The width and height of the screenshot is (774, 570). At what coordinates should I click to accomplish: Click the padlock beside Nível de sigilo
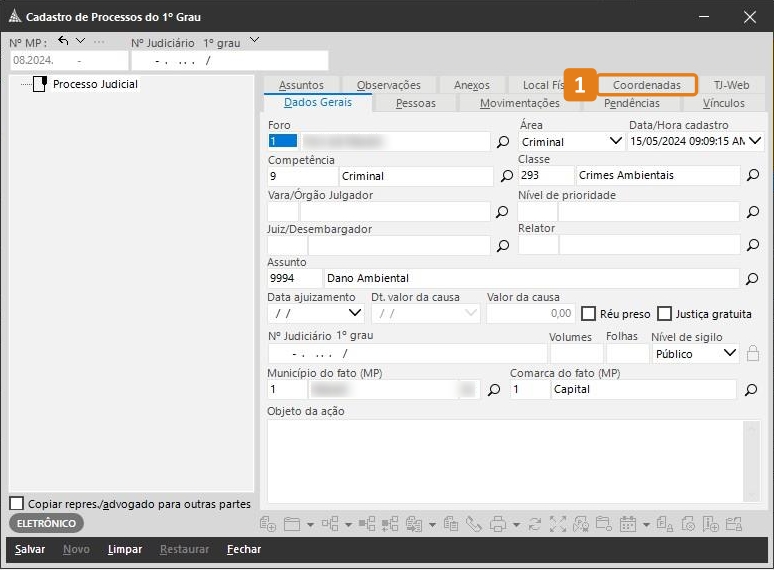click(x=753, y=353)
